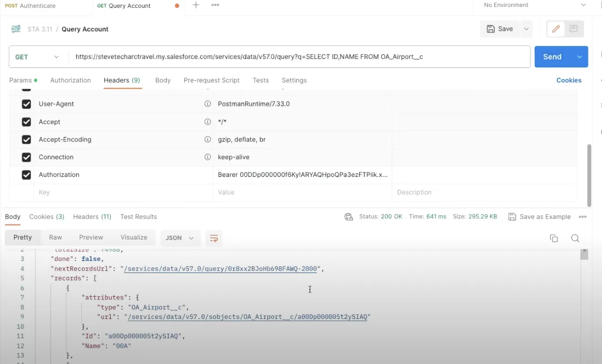The image size is (602, 364).
Task: Uncheck the Accept header checkbox
Action: pos(26,122)
